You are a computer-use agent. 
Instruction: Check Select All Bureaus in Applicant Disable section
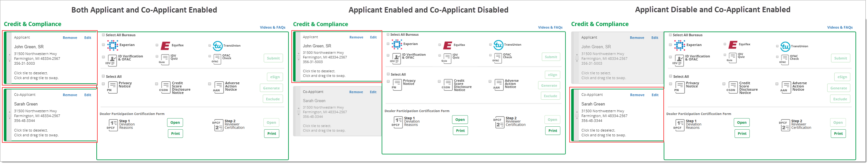[x=670, y=35]
